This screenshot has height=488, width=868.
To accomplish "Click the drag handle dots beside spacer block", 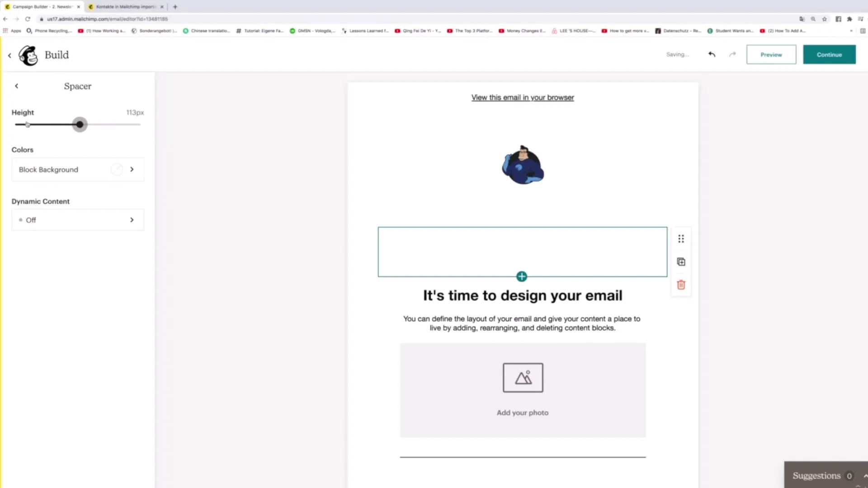I will click(x=681, y=239).
